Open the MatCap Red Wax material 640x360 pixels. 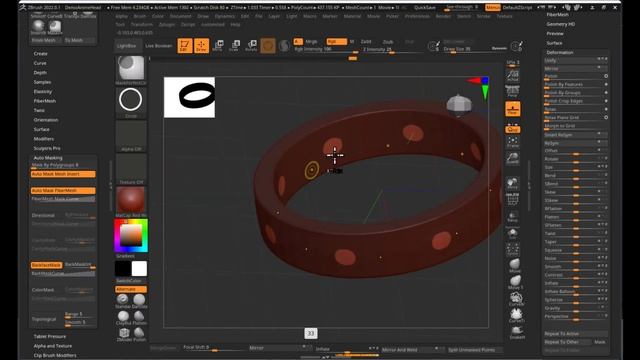[131, 202]
